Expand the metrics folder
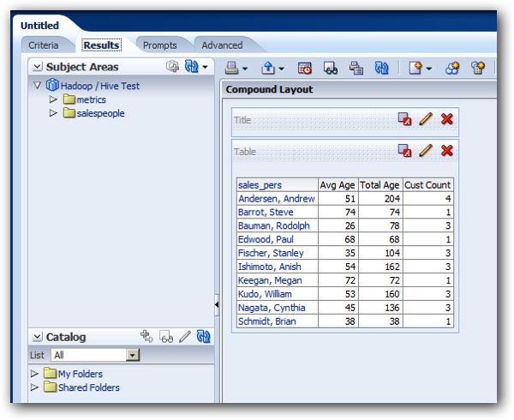Viewport: 514px width, 420px height. point(53,99)
